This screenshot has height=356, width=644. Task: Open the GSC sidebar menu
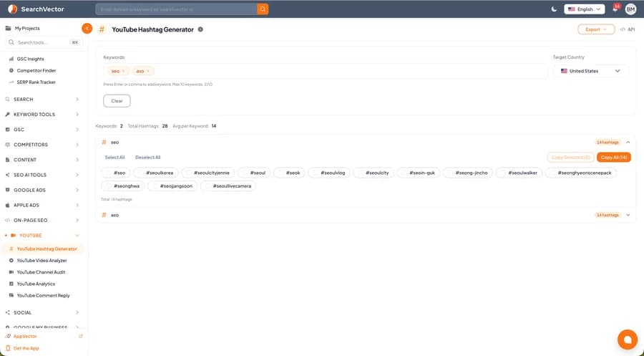[42, 130]
